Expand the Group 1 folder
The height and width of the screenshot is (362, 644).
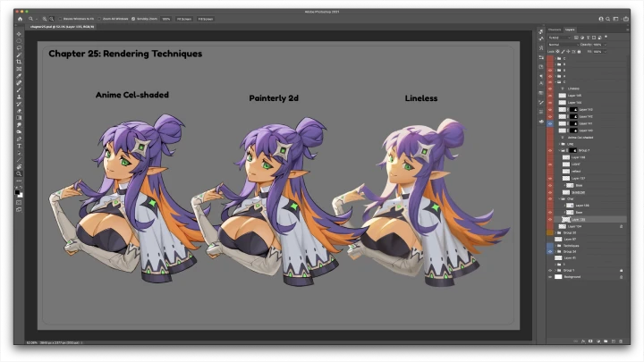[555, 271]
